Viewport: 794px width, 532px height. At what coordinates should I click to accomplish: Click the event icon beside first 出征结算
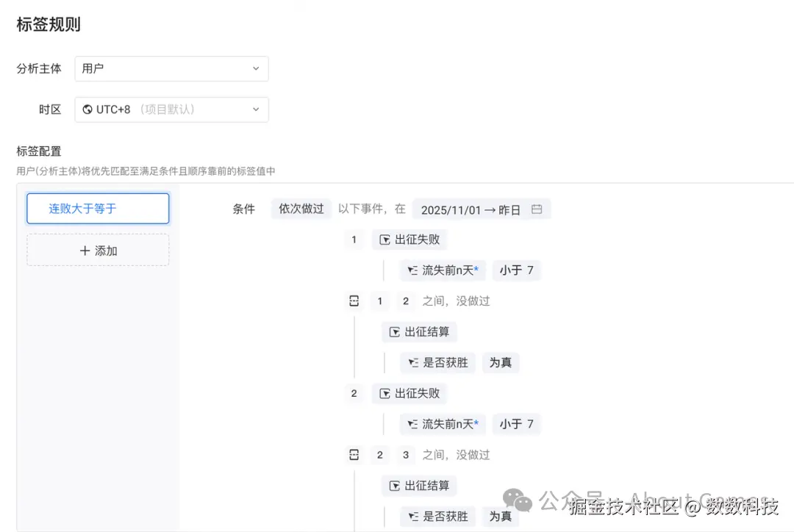pos(396,331)
